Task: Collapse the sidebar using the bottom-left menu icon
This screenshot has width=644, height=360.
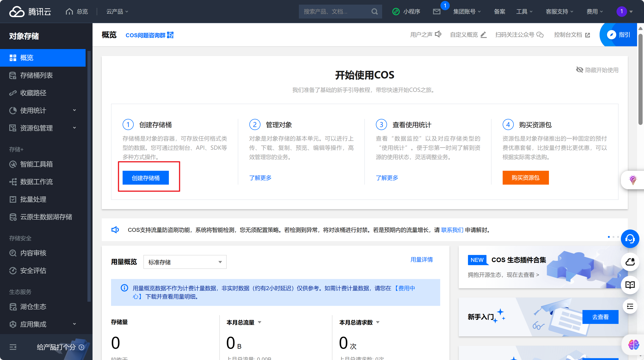Action: click(x=13, y=347)
